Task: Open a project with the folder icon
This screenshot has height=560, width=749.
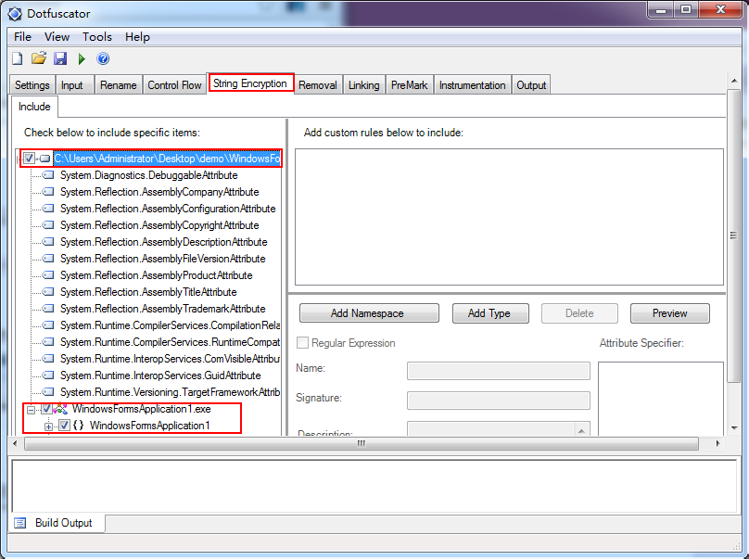Action: point(39,58)
